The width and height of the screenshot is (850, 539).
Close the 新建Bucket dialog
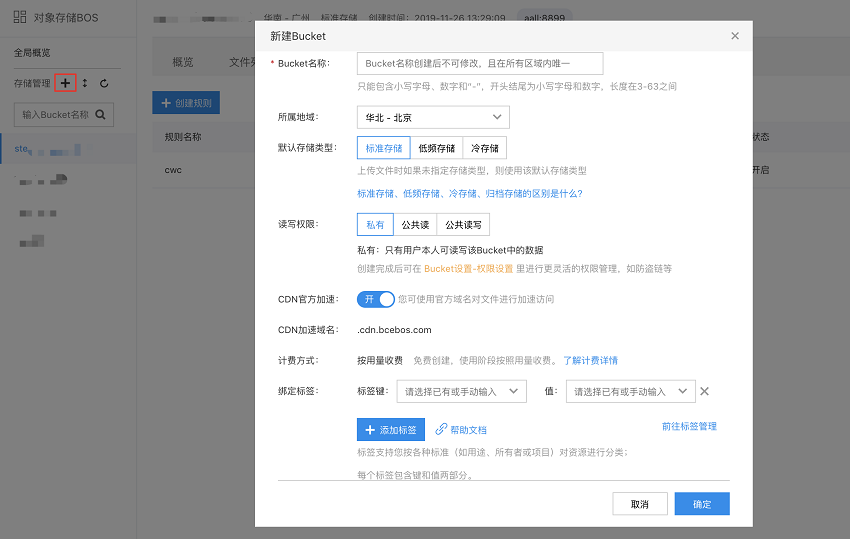(x=735, y=36)
